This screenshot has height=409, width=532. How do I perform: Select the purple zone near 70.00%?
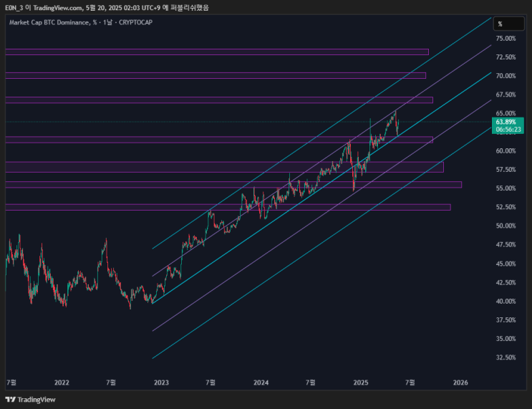(x=216, y=75)
